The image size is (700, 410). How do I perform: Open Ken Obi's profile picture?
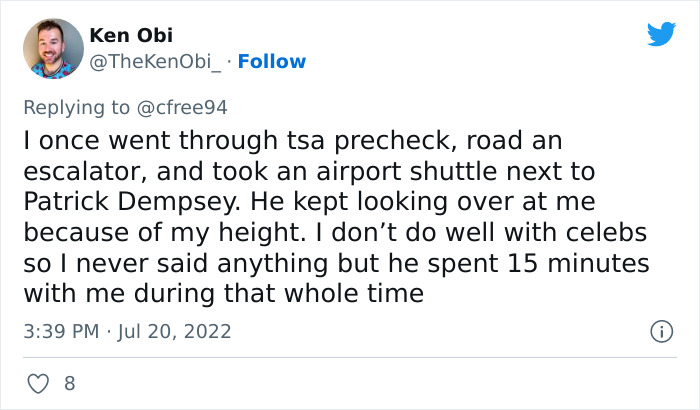tap(52, 49)
